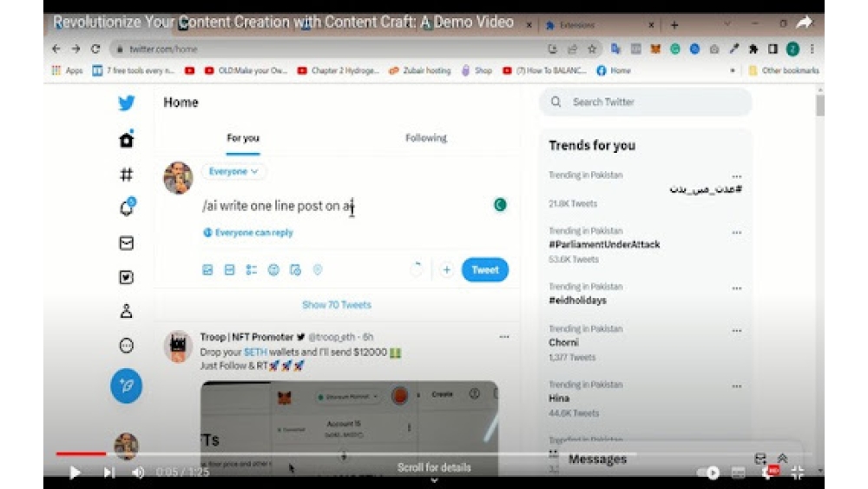Screen dimensions: 868x489
Task: Switch to the For you tab
Action: [243, 138]
